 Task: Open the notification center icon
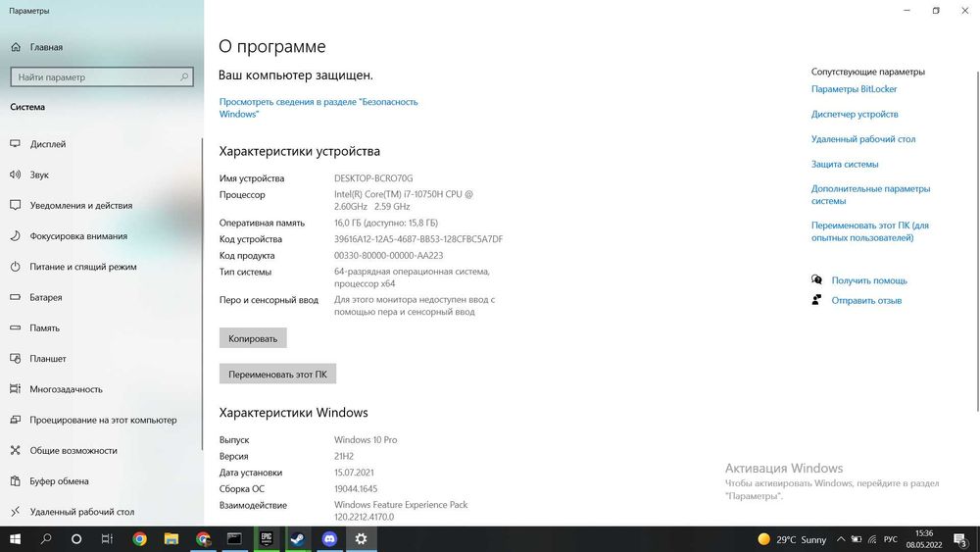click(960, 539)
